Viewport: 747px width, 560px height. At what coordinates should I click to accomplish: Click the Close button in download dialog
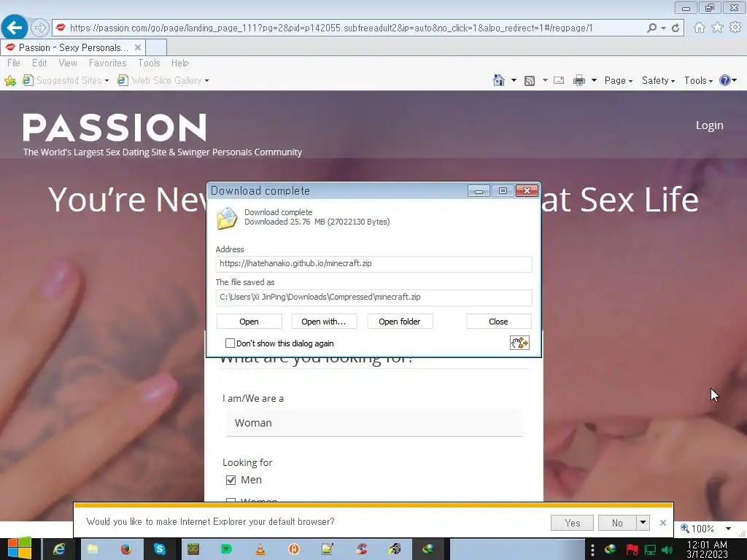click(498, 322)
